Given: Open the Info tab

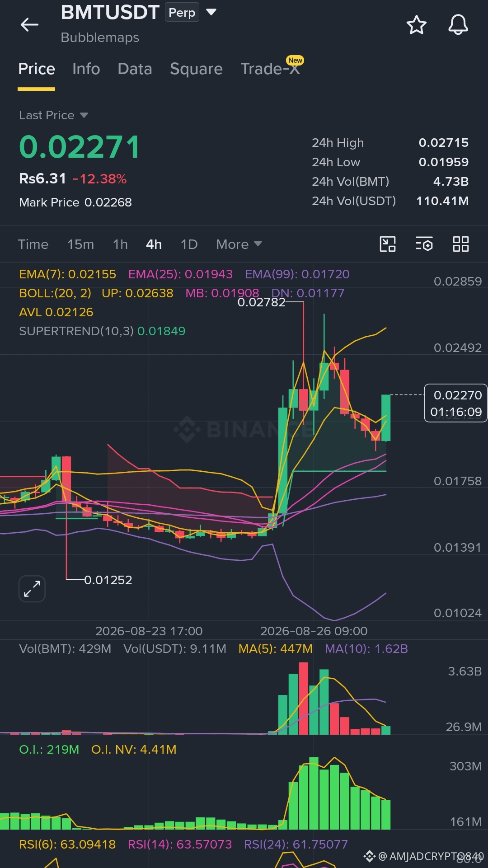Looking at the screenshot, I should coord(86,69).
